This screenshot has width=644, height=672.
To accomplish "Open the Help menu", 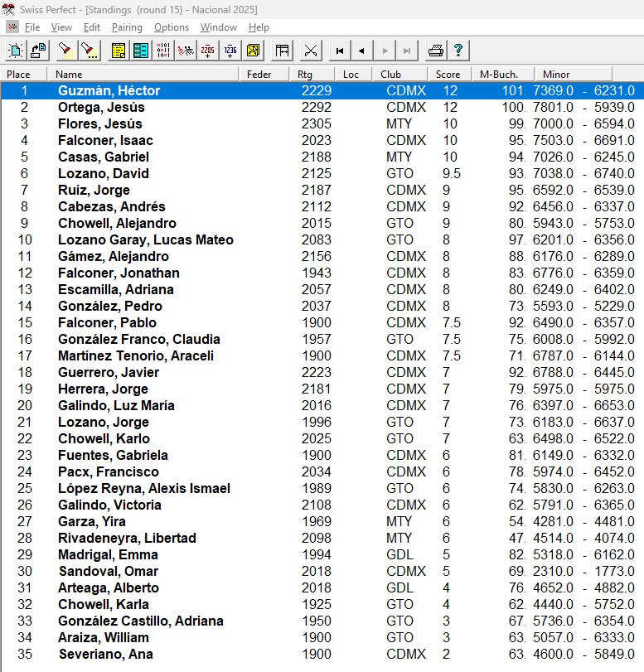I will click(x=259, y=27).
